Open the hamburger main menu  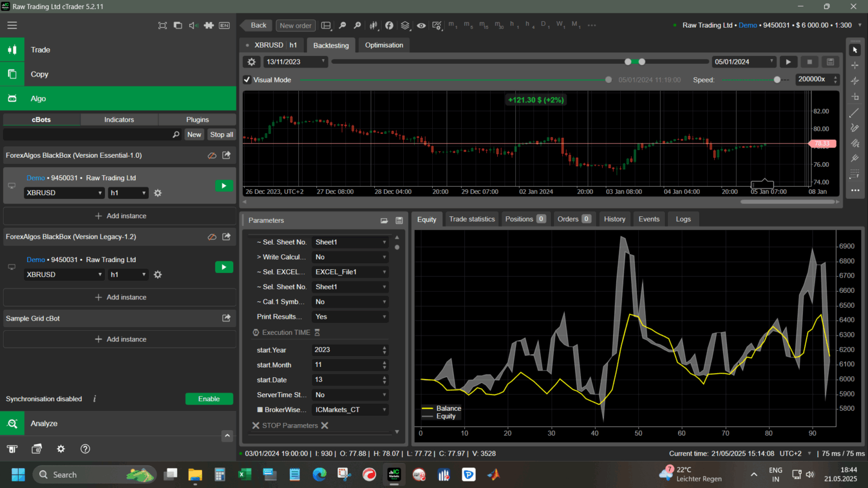coord(12,25)
